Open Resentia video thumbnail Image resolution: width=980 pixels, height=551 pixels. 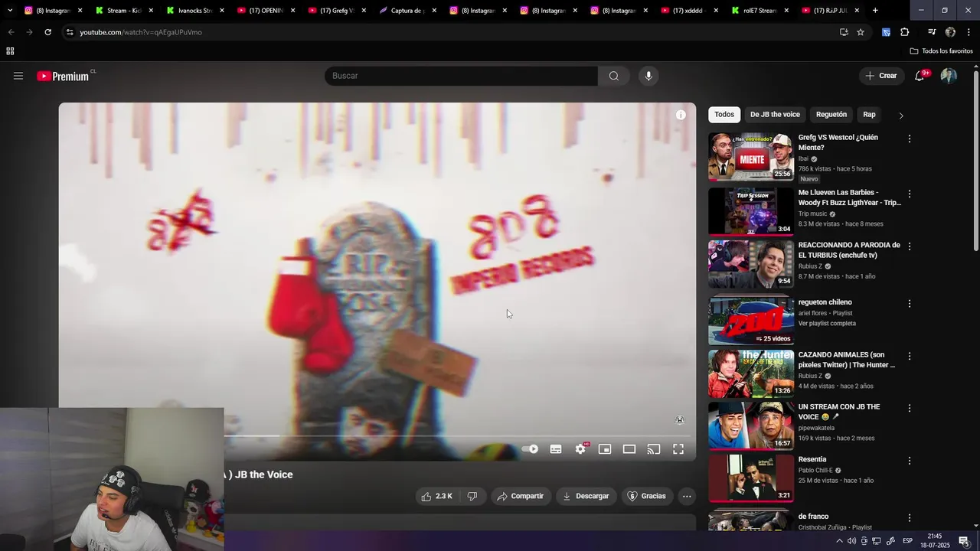coord(751,478)
